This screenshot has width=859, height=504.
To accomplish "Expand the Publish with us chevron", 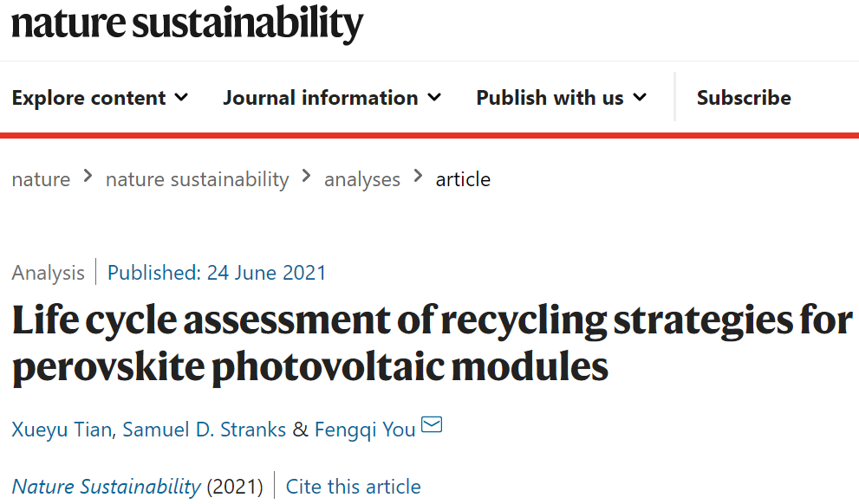I will (x=640, y=98).
